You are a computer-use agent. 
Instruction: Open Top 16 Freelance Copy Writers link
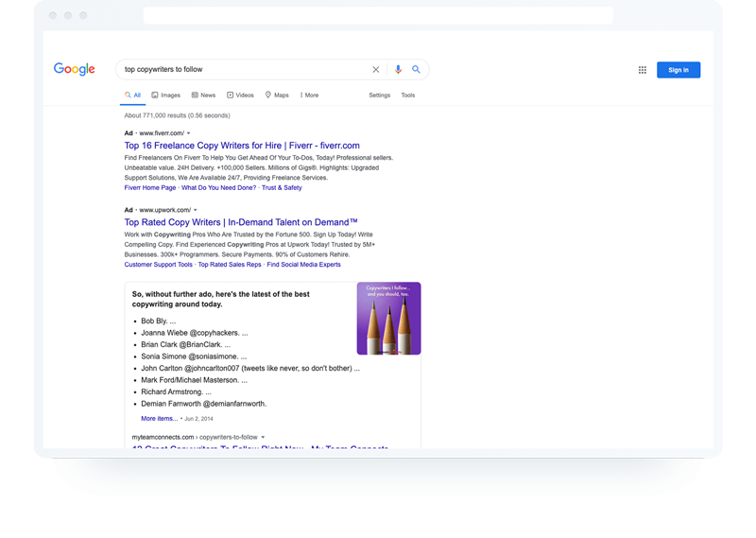[242, 146]
